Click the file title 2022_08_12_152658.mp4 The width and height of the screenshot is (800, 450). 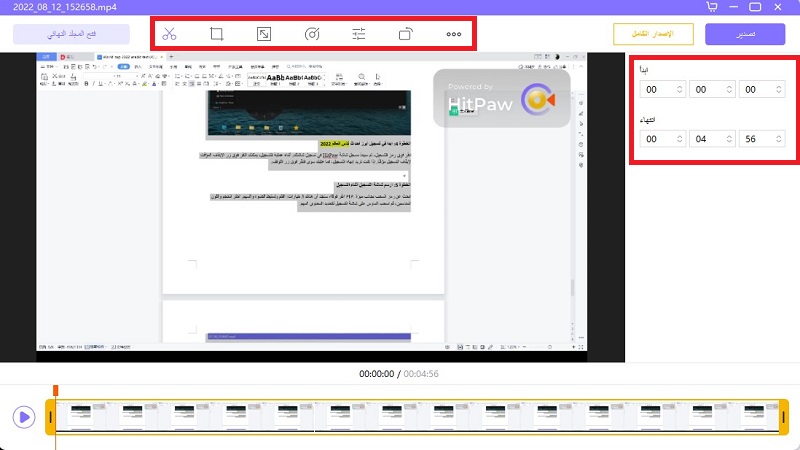click(x=65, y=7)
